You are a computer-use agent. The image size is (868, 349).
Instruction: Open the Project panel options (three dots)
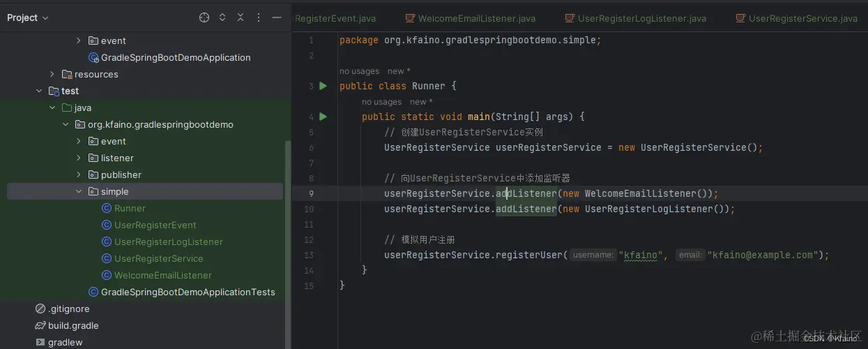[x=259, y=17]
